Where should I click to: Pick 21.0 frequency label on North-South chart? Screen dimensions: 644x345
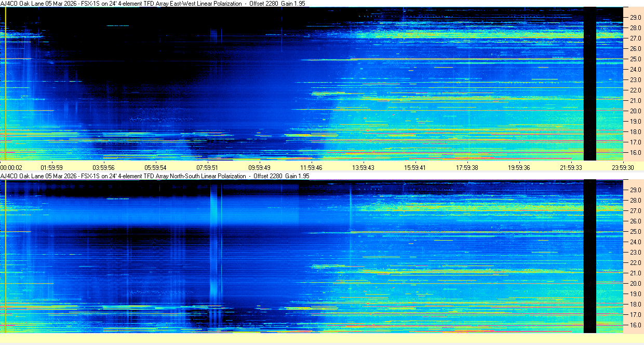635,273
